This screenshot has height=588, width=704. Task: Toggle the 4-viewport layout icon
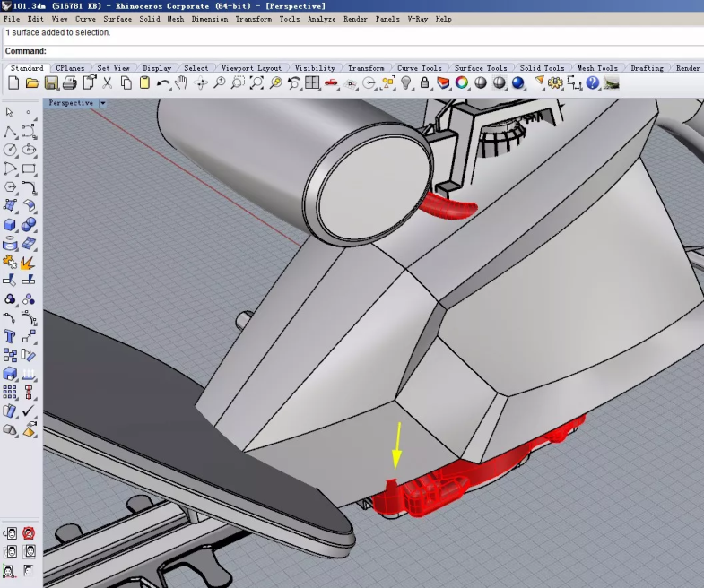312,83
